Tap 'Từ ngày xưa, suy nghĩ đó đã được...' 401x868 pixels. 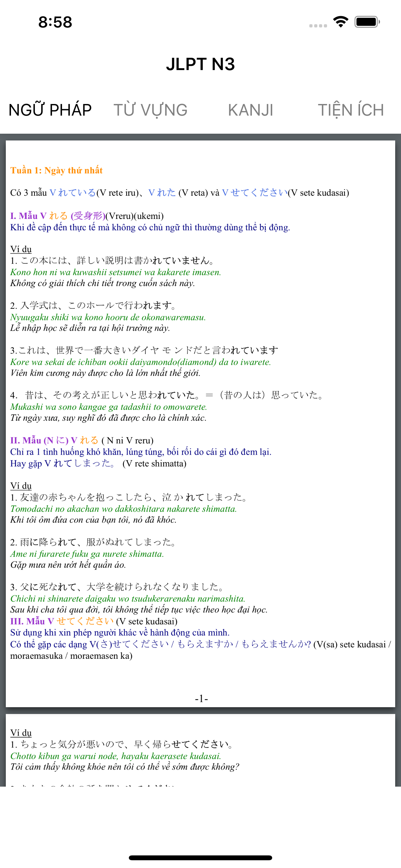point(108,418)
